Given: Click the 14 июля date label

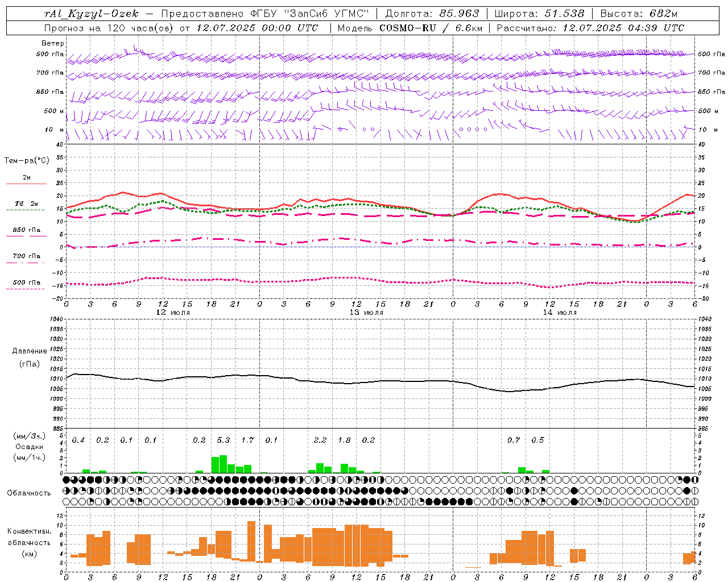Looking at the screenshot, I should [560, 313].
